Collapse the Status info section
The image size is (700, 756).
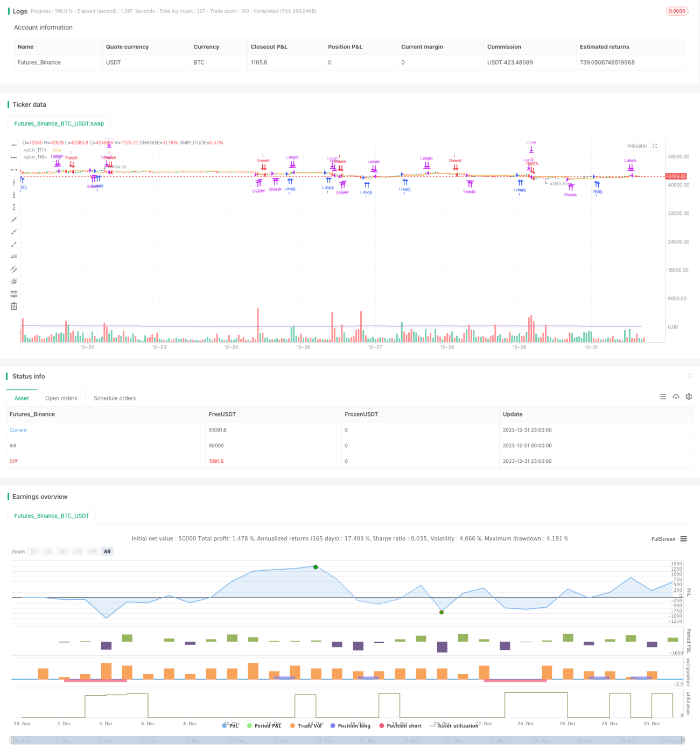click(690, 376)
